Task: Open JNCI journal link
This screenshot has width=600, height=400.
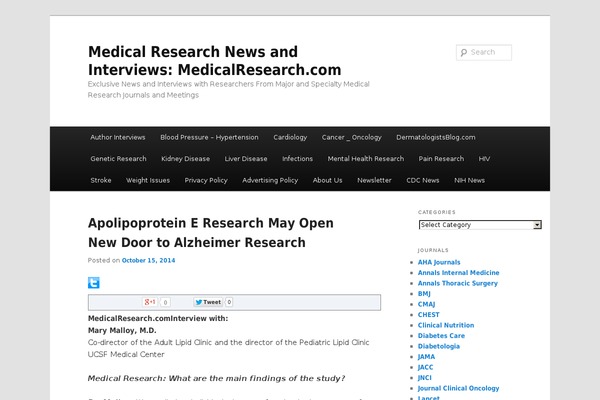Action: point(425,378)
